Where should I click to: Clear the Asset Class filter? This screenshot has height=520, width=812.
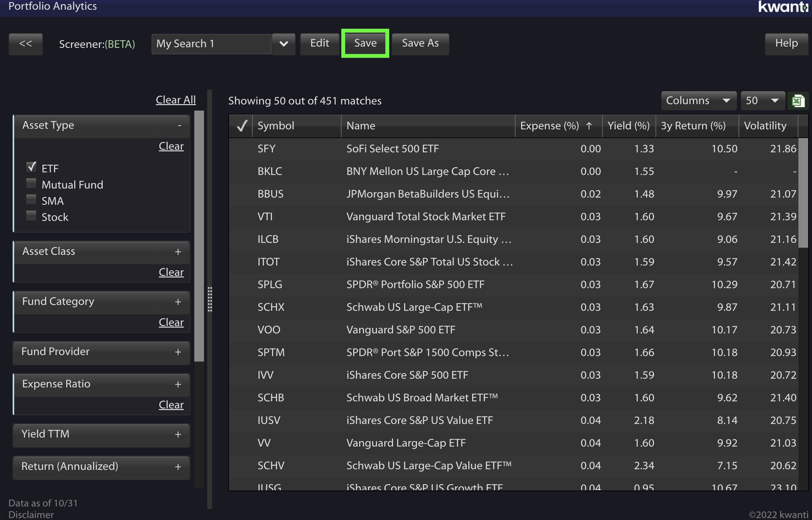click(171, 272)
